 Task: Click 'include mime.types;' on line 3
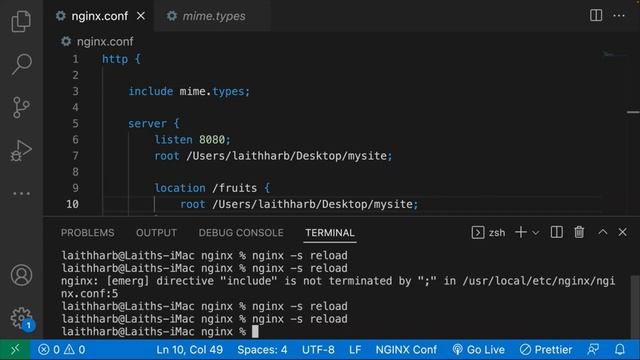click(189, 91)
